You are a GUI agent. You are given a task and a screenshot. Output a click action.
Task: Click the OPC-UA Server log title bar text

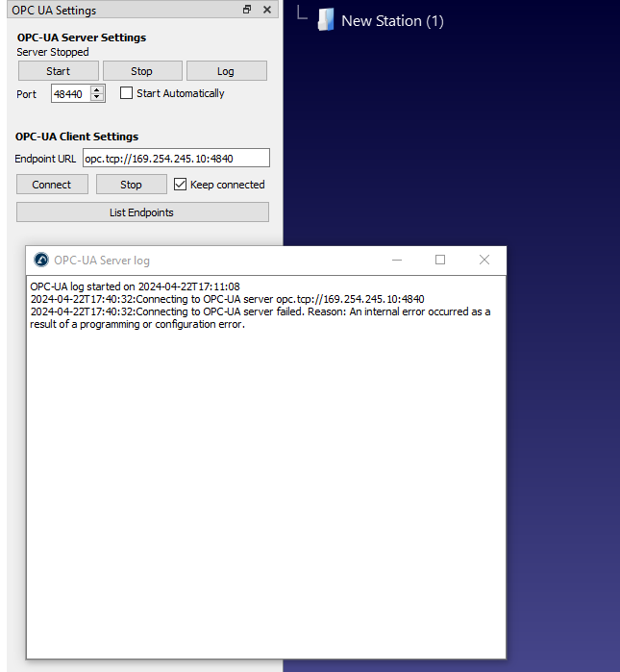[x=102, y=261]
